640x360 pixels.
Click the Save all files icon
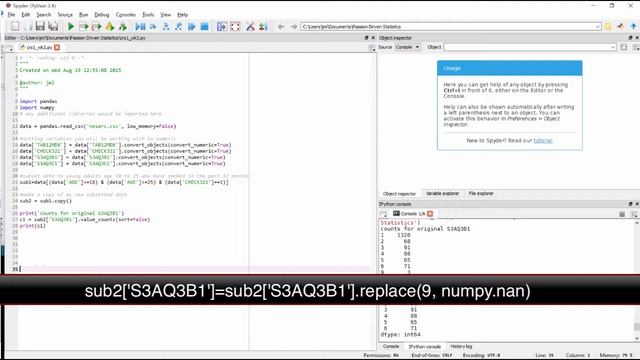coord(53,27)
